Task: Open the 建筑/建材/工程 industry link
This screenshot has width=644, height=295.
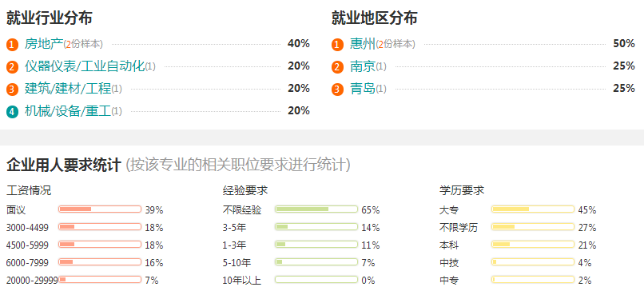Action: pyautogui.click(x=68, y=88)
